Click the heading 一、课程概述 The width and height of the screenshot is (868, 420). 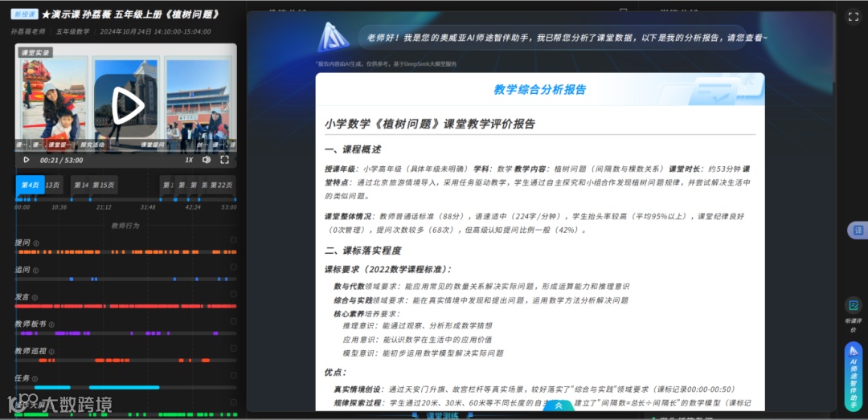[x=353, y=150]
